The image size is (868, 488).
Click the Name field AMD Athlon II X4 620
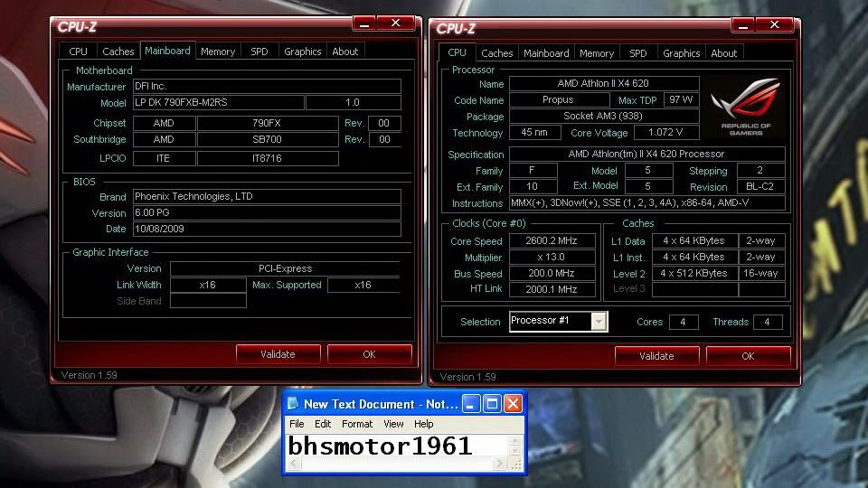click(604, 83)
